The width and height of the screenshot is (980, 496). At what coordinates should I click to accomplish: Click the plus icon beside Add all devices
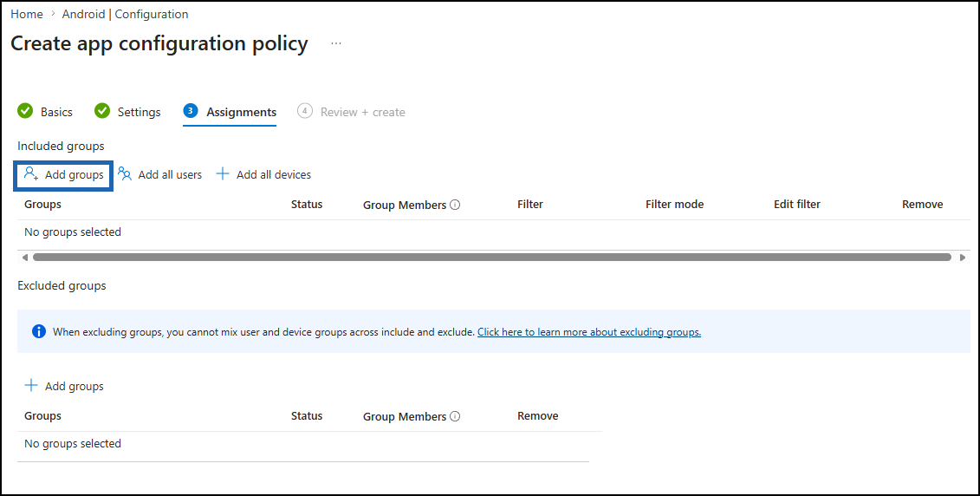(223, 174)
